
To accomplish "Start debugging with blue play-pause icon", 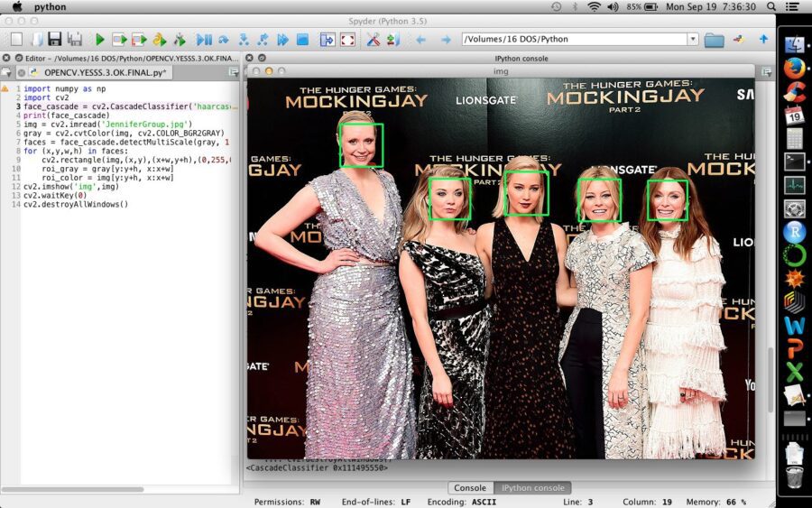I will click(x=204, y=40).
